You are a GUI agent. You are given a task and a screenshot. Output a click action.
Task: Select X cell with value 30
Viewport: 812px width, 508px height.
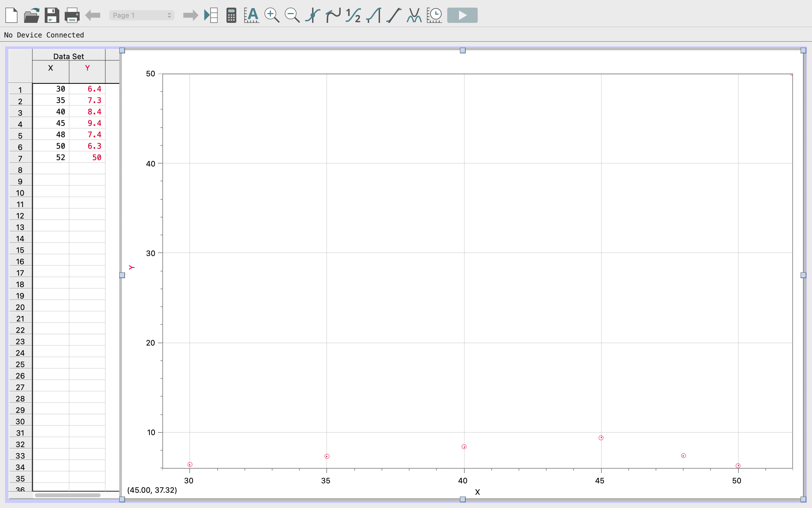[51, 89]
